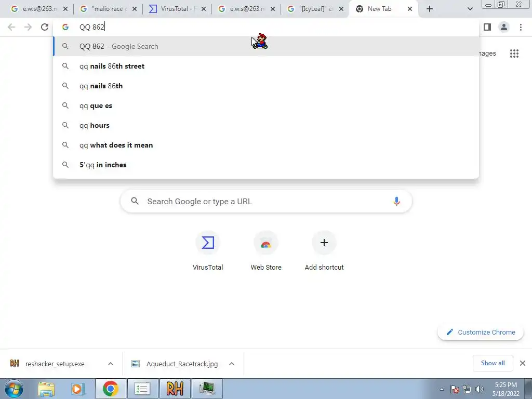Close the VirusTotal tab

204,9
